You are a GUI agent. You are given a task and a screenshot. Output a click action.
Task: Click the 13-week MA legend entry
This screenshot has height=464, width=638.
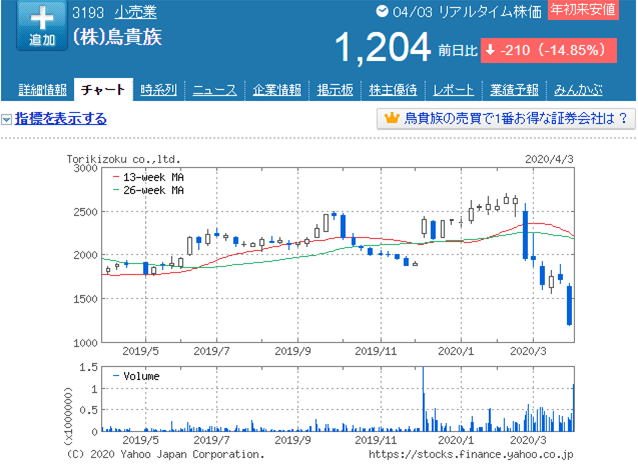(148, 177)
